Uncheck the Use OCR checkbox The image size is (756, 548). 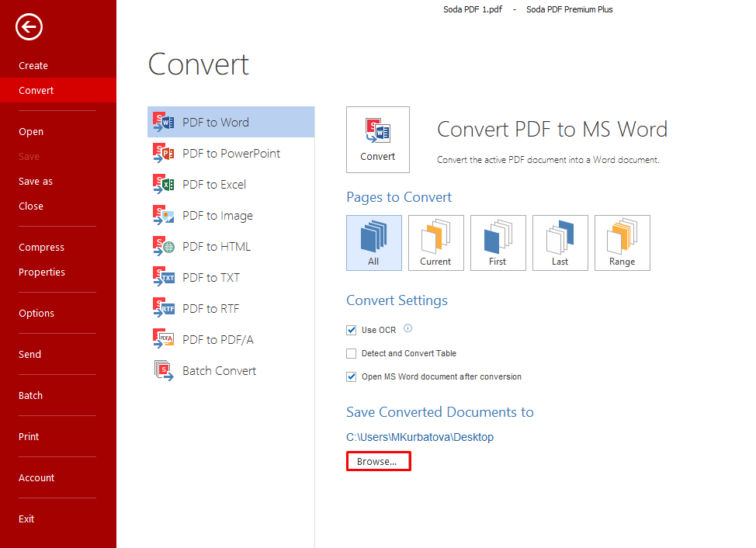click(x=351, y=330)
